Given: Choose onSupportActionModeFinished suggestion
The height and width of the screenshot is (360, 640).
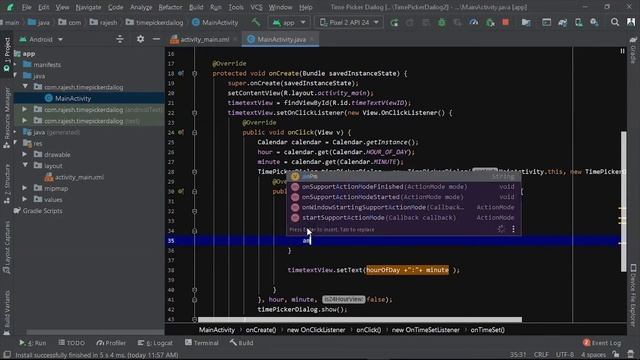Looking at the screenshot, I should pos(403,187).
